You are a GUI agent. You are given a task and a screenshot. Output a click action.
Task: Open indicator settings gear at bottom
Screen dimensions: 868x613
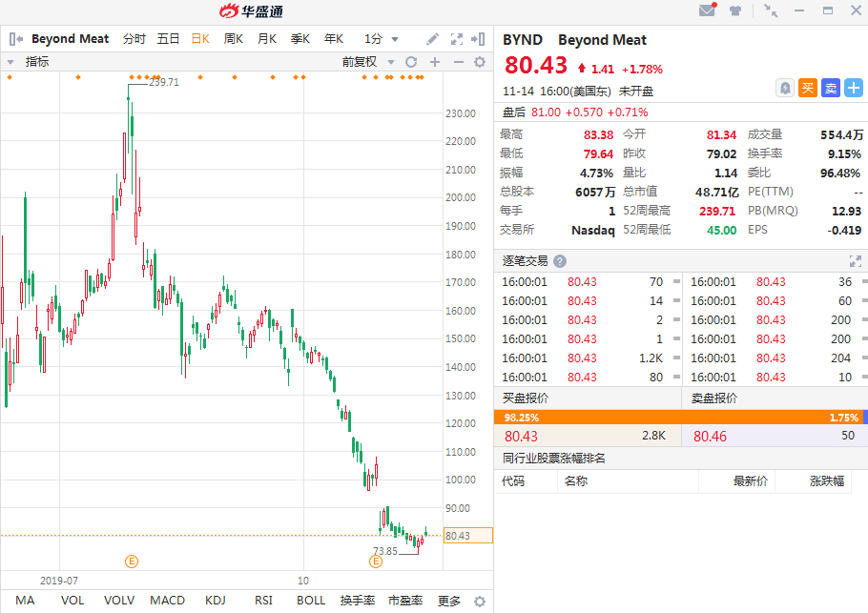[480, 601]
